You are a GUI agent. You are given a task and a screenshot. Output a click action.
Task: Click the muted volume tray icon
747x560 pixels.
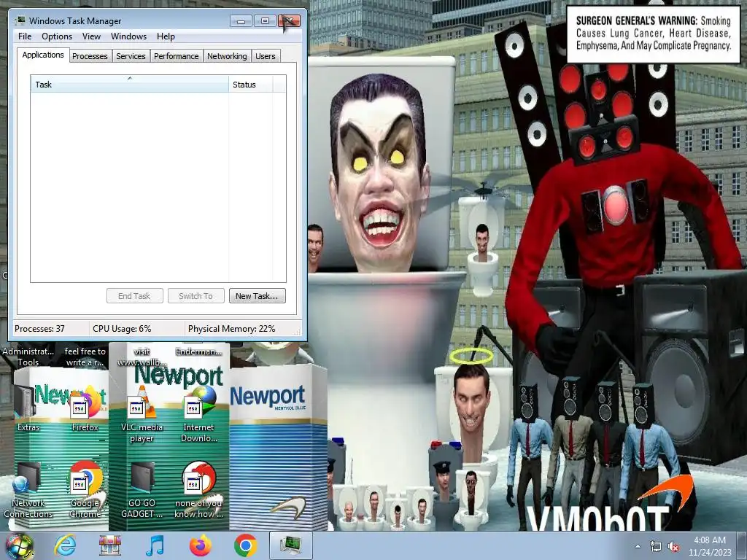(x=673, y=546)
